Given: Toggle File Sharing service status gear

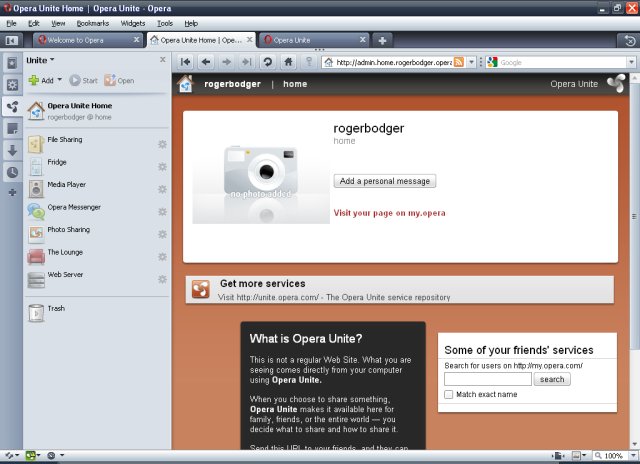Looking at the screenshot, I should (162, 144).
